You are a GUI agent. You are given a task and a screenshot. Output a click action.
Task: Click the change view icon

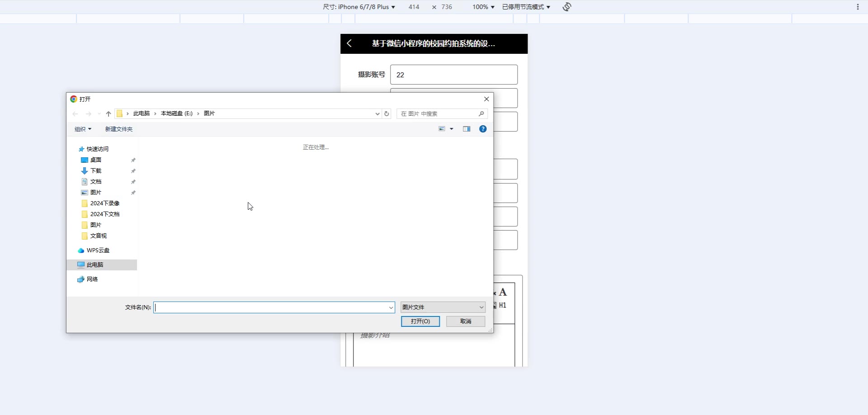pos(442,129)
